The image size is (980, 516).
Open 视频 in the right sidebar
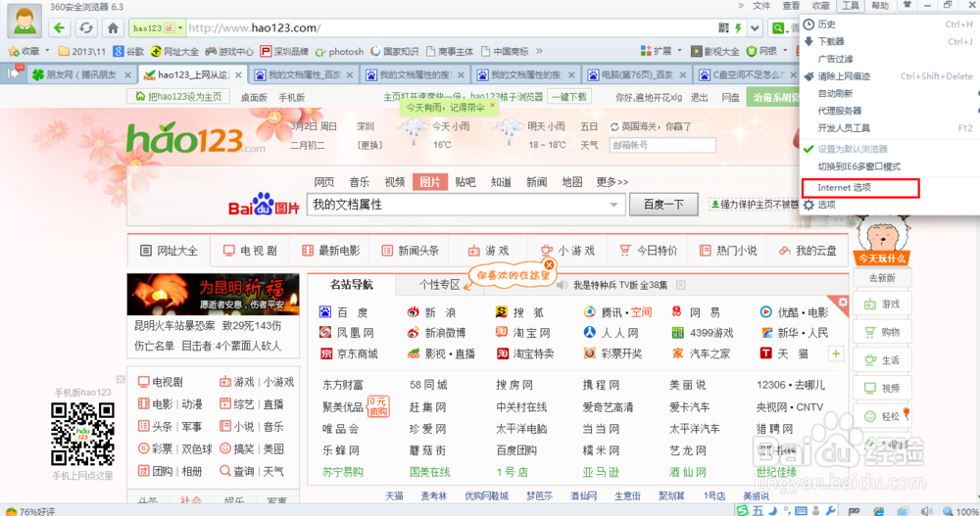tap(882, 388)
